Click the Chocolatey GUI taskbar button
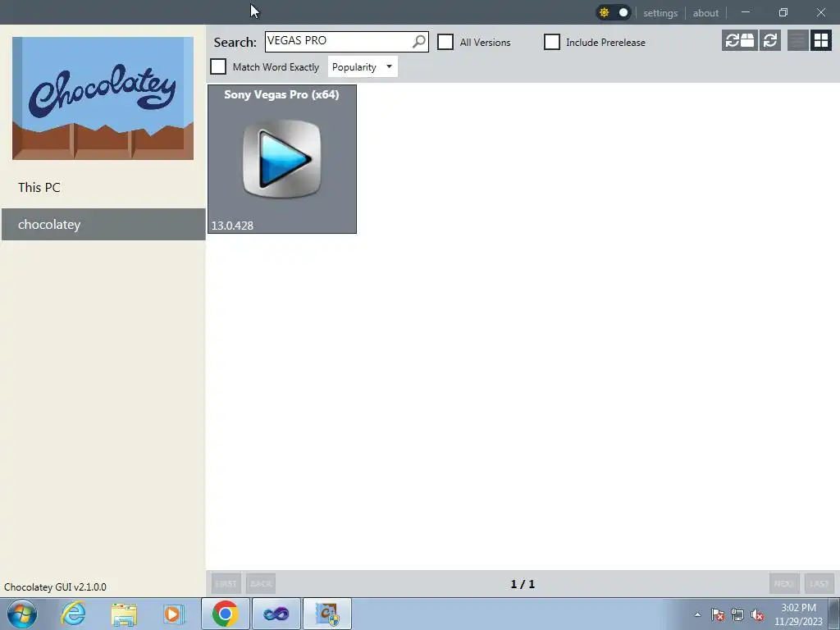 327,614
